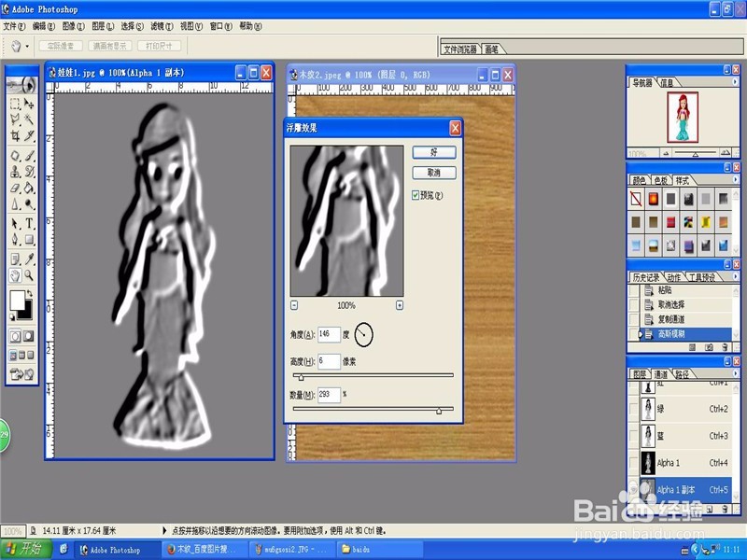Select the Clone Stamp tool
Viewport: 747px width, 560px height.
(x=15, y=172)
